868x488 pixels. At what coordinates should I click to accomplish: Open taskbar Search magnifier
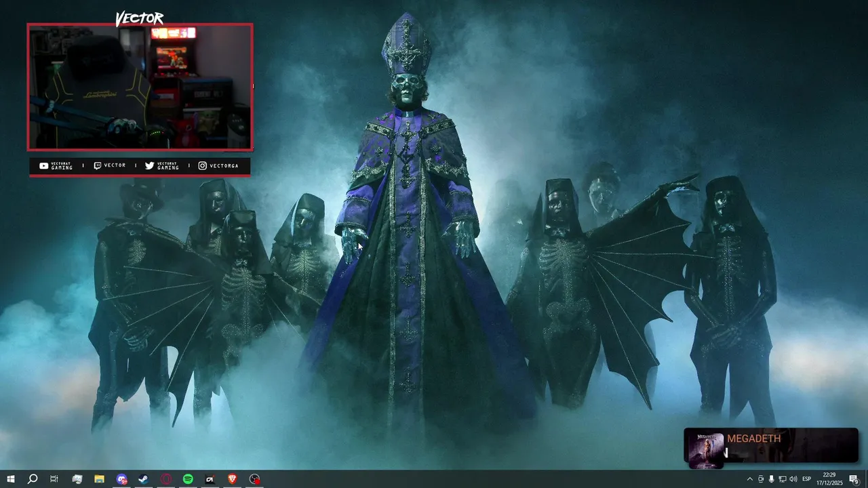33,479
